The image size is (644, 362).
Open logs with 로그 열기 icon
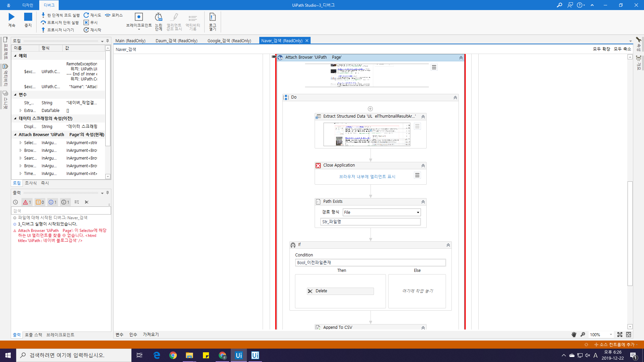coord(212,17)
